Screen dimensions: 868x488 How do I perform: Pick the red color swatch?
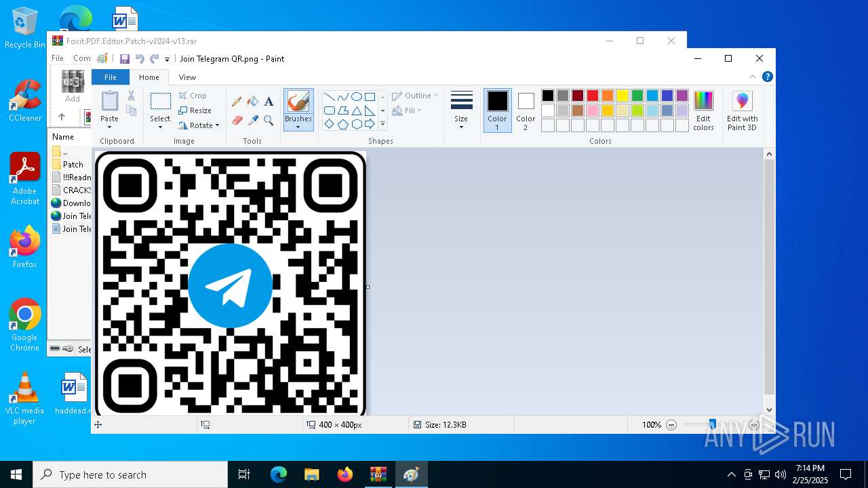point(593,96)
